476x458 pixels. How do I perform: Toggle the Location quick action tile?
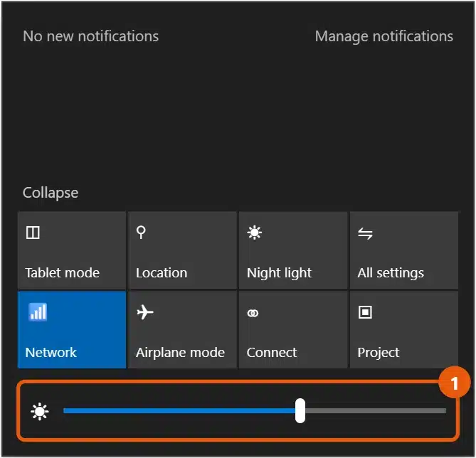(x=182, y=250)
